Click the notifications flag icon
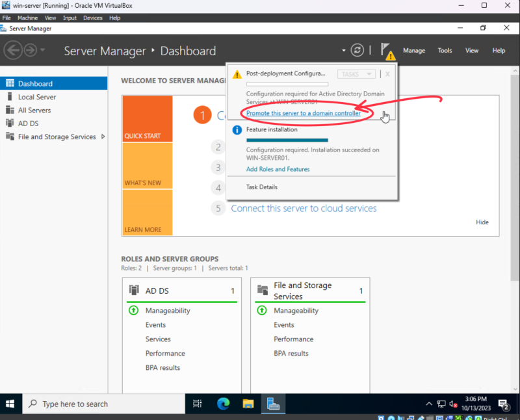The width and height of the screenshot is (520, 420). pyautogui.click(x=387, y=50)
